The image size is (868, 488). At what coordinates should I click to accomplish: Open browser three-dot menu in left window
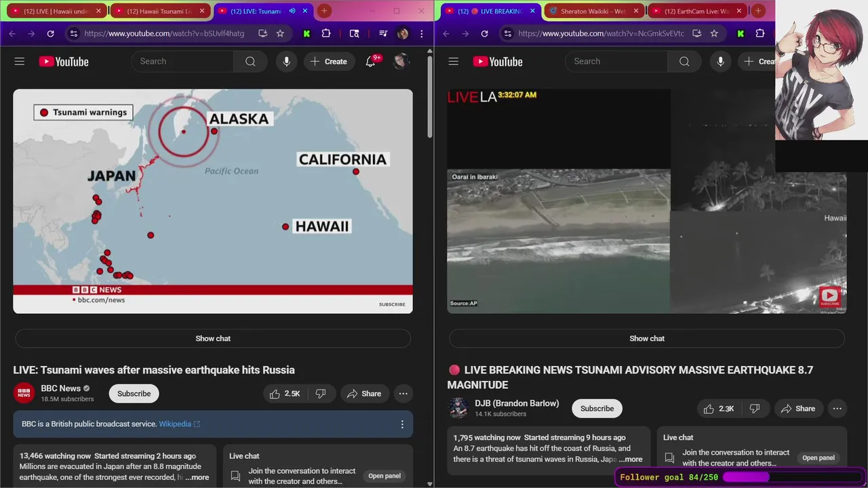[x=422, y=33]
